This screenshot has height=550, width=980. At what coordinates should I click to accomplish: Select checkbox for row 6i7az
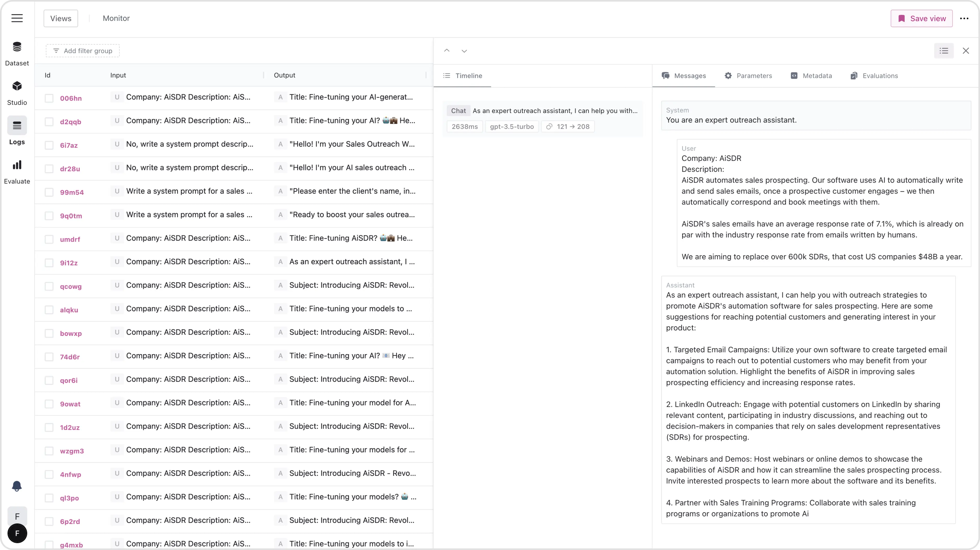pyautogui.click(x=49, y=145)
